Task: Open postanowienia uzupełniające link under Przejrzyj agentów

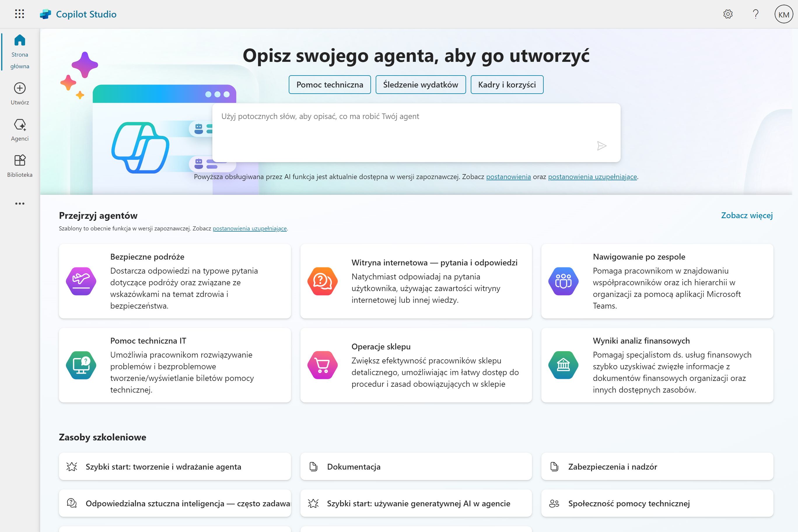Action: click(250, 228)
